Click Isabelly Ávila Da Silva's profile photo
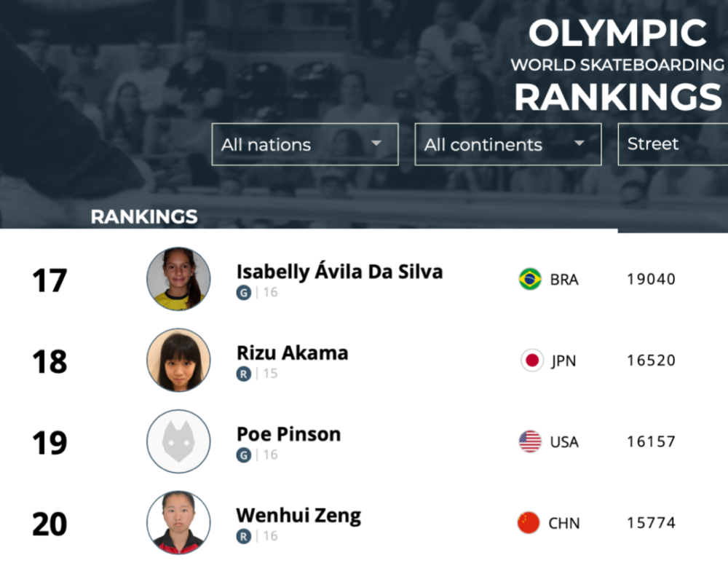This screenshot has height=563, width=728. tap(178, 279)
